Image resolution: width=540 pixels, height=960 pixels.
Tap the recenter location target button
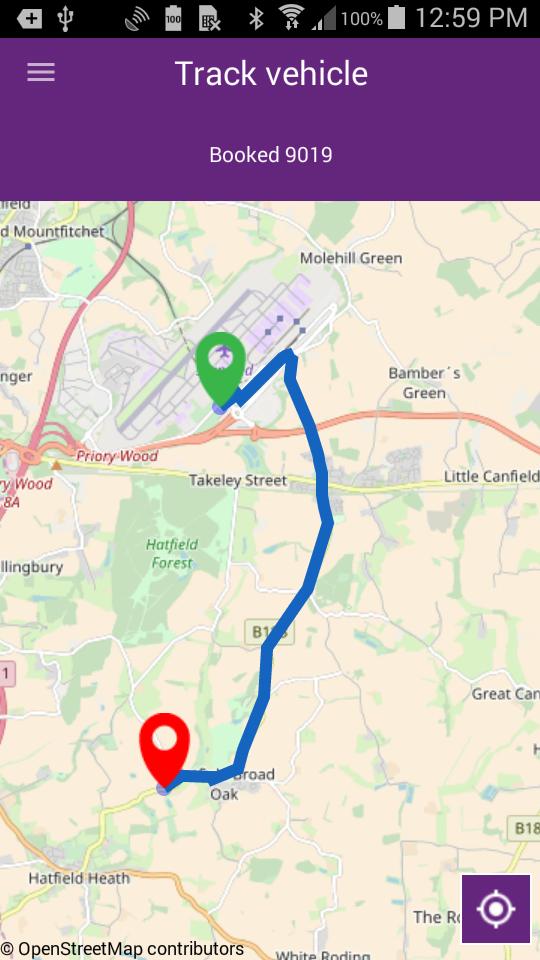496,909
